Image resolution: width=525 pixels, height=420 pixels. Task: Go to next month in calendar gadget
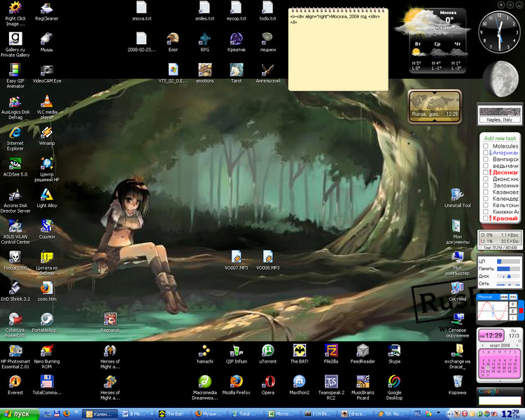coord(517,345)
